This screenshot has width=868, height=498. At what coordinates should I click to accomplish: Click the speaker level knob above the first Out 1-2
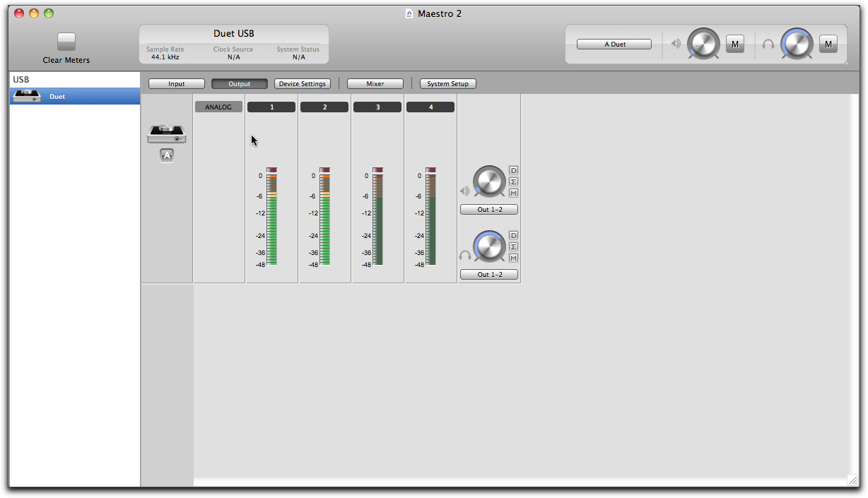[x=490, y=182]
